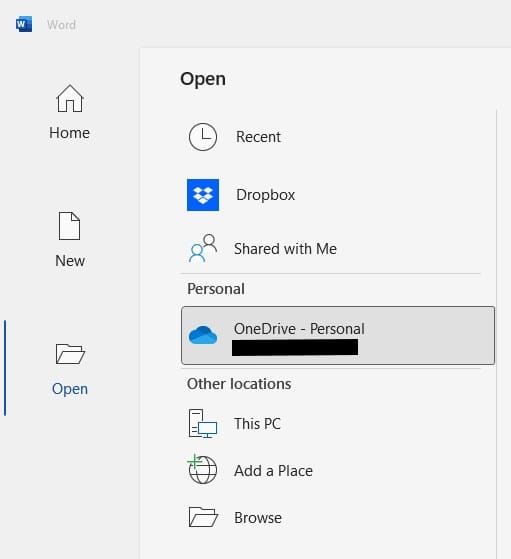This screenshot has height=559, width=511.
Task: Select the New blank document icon
Action: pos(70,226)
